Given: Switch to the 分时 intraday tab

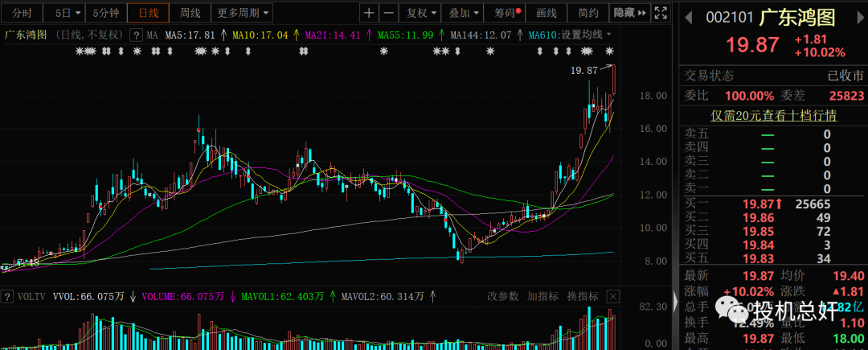Looking at the screenshot, I should 23,13.
